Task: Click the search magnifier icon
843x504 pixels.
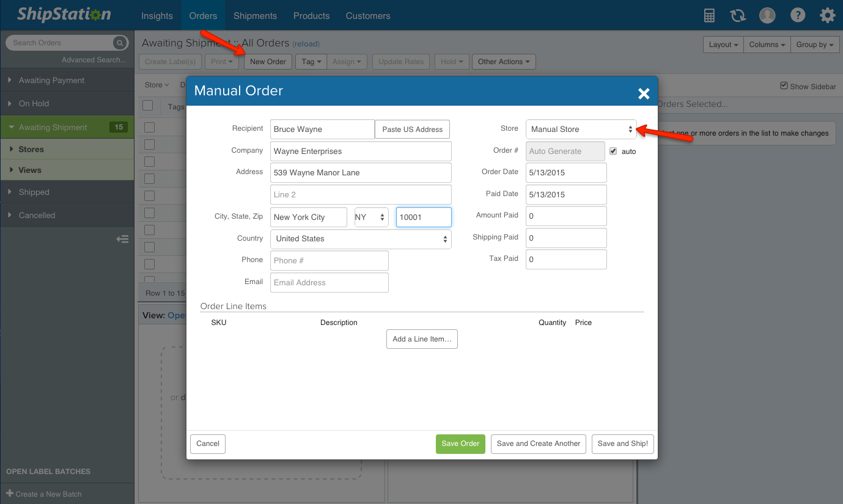Action: [x=120, y=43]
